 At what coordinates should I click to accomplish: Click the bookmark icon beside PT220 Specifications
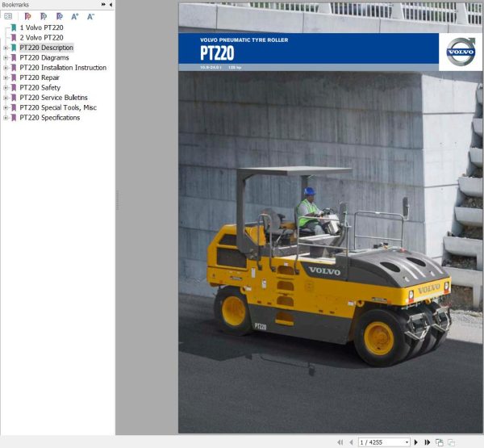coord(14,118)
